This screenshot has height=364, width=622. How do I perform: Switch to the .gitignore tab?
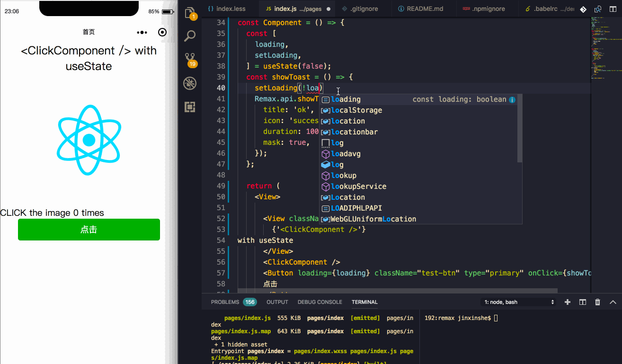[x=363, y=8]
